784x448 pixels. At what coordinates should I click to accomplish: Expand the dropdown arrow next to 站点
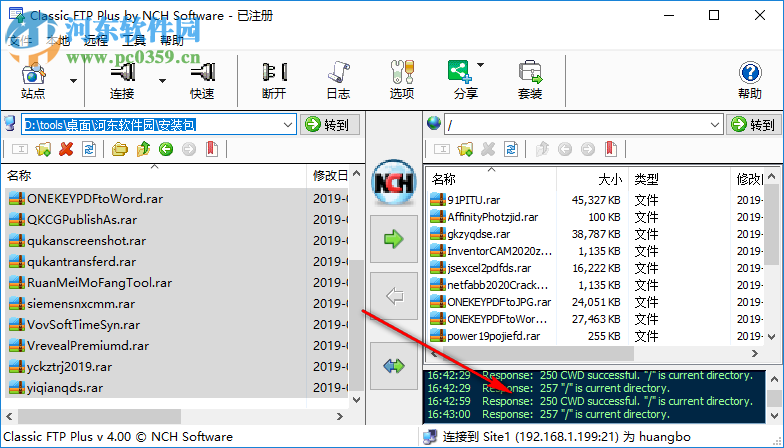74,81
